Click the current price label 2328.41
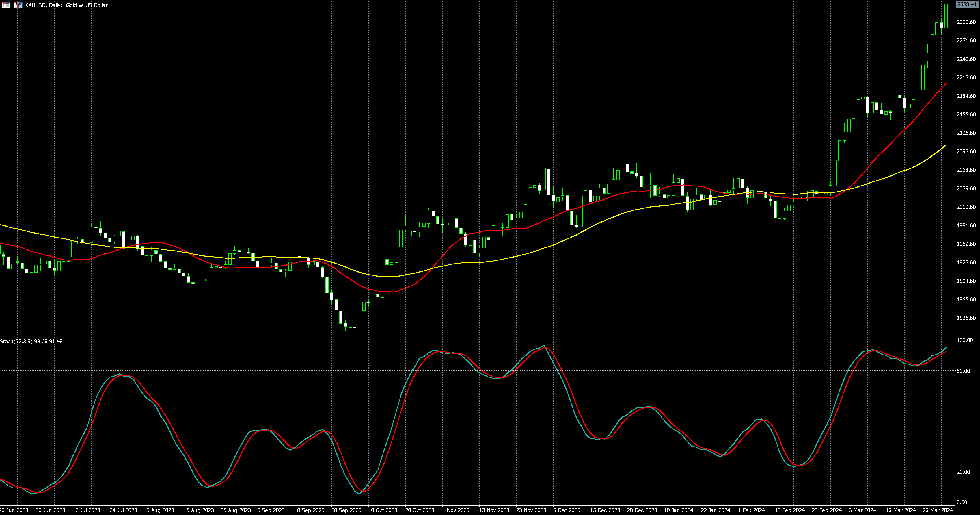Viewport: 980px width, 515px height. pyautogui.click(x=966, y=5)
